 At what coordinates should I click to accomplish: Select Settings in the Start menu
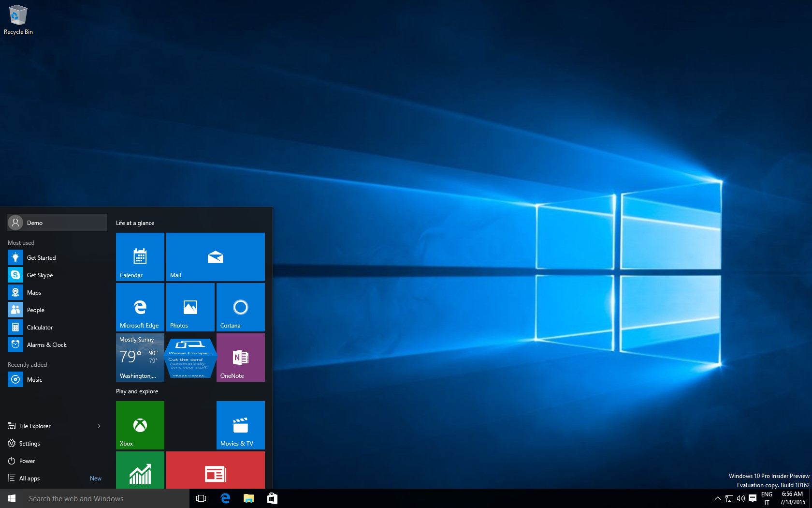(x=30, y=444)
